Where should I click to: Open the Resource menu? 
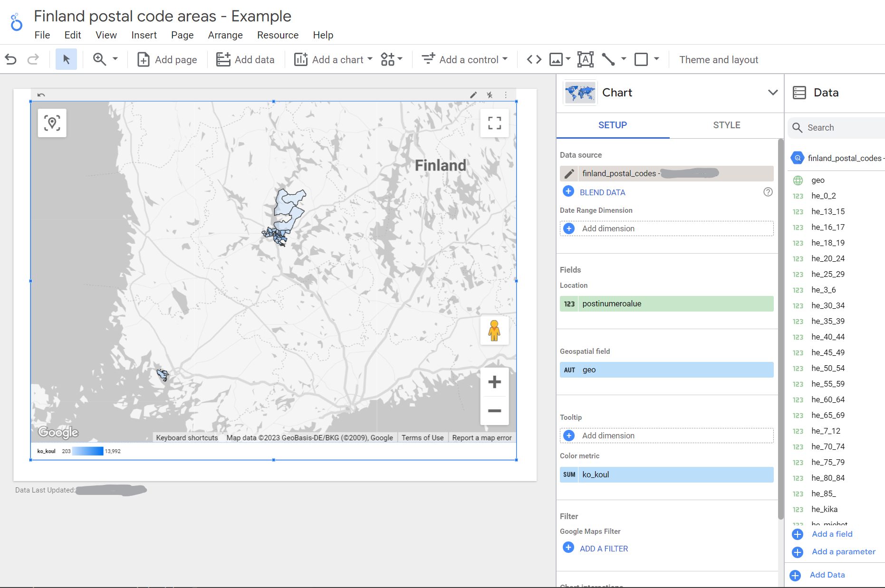278,35
